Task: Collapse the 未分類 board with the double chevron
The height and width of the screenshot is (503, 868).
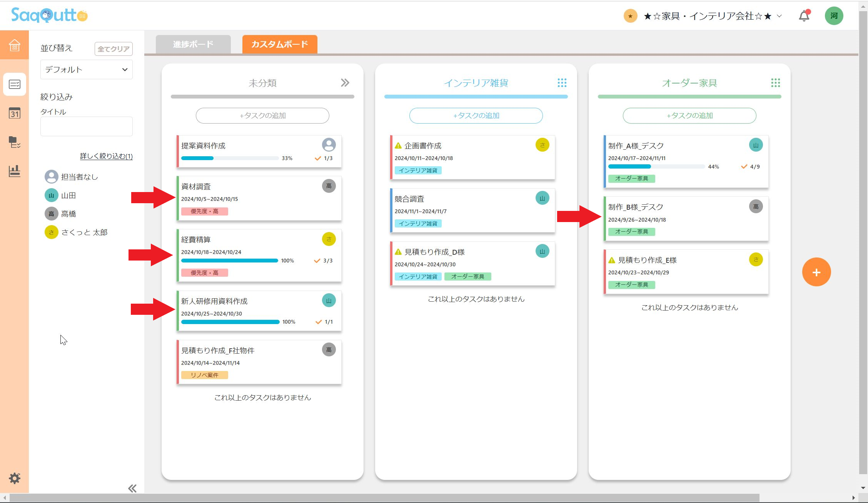Action: point(345,83)
